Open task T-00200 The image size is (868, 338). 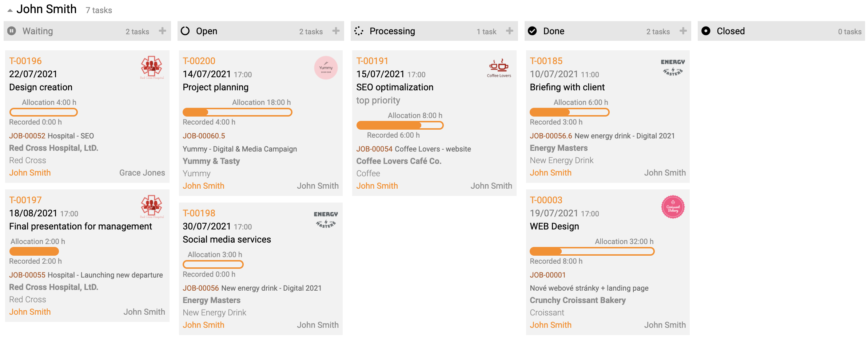coord(199,61)
